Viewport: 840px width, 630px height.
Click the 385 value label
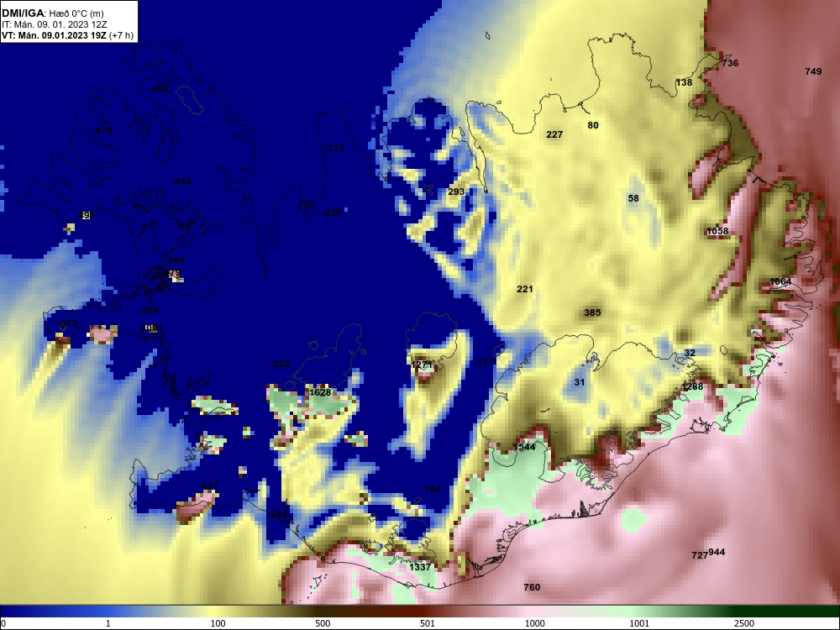[592, 312]
